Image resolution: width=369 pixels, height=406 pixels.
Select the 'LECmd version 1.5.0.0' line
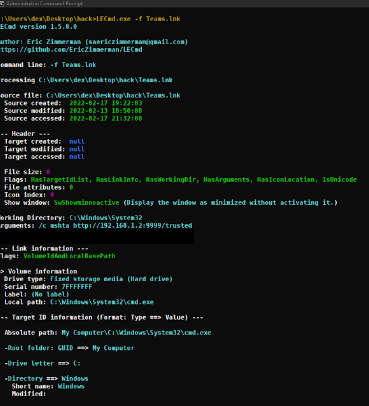pos(38,27)
